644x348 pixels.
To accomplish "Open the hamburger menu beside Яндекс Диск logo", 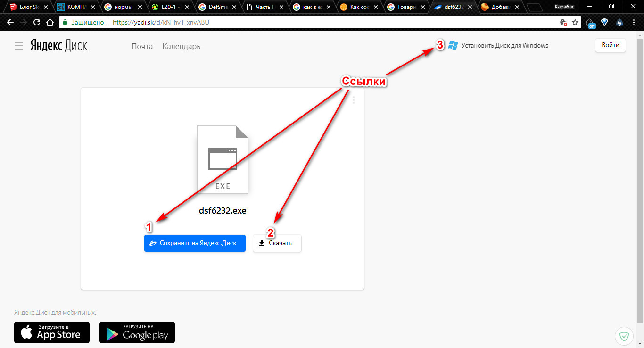I will pos(19,46).
